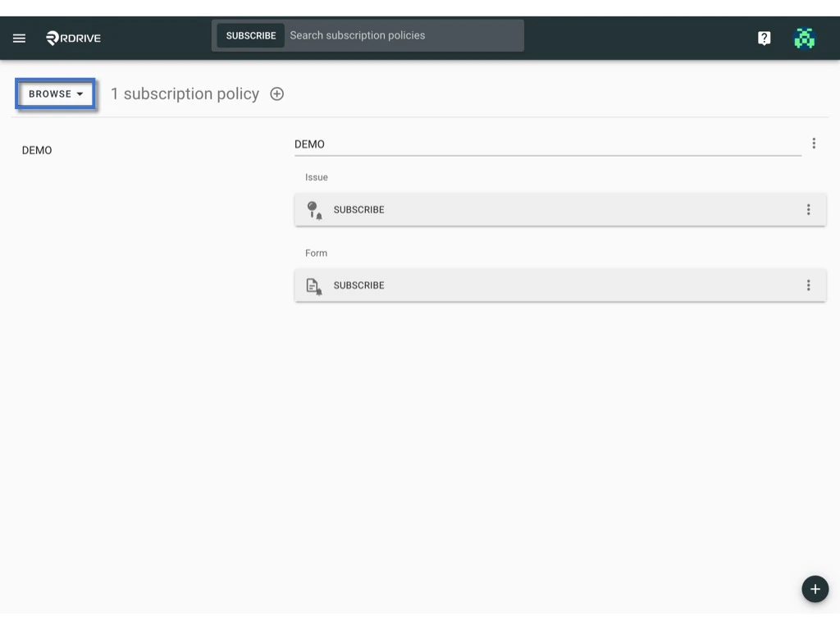Click the search subscription policies field
Screen dimensions: 840x630
[402, 35]
